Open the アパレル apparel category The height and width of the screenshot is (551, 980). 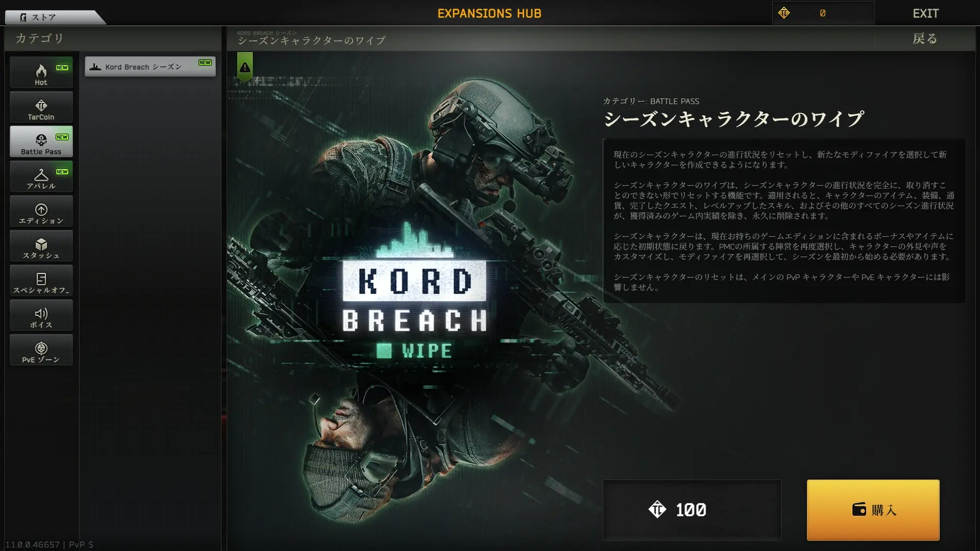point(41,176)
